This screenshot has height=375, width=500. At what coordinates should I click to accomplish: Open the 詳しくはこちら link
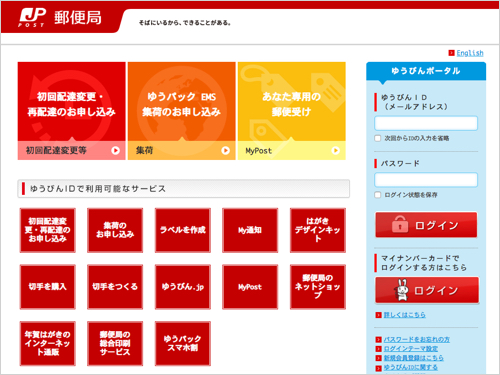404,315
